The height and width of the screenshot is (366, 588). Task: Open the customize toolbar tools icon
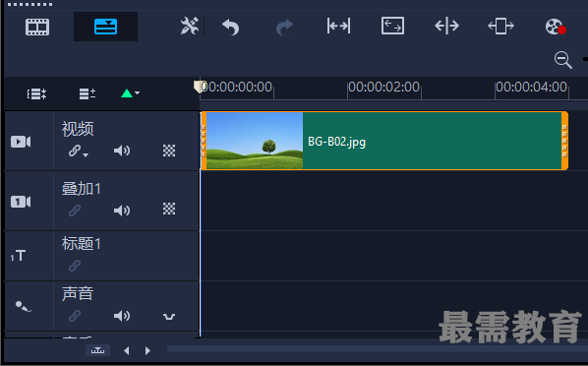point(190,27)
